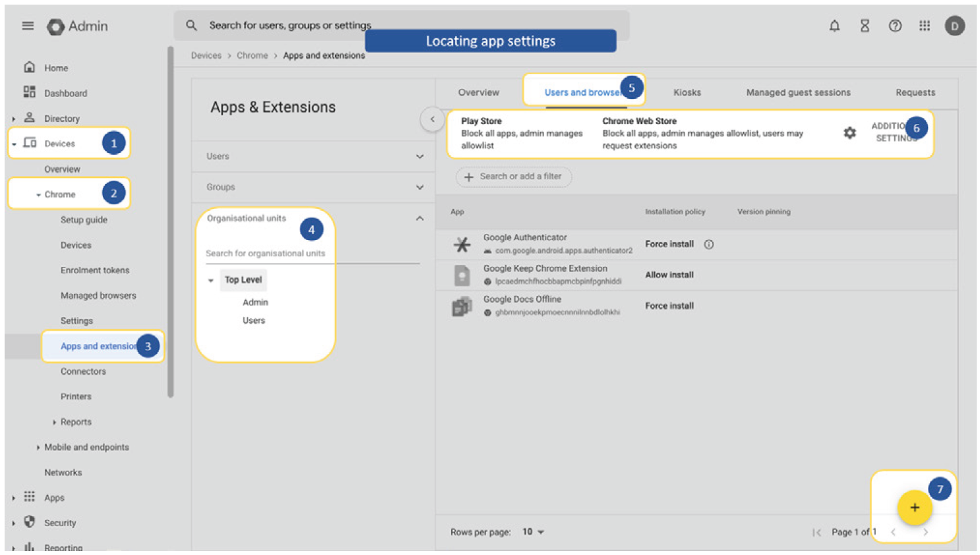Open Networks in sidebar
Viewport: 980px width, 555px height.
click(63, 472)
